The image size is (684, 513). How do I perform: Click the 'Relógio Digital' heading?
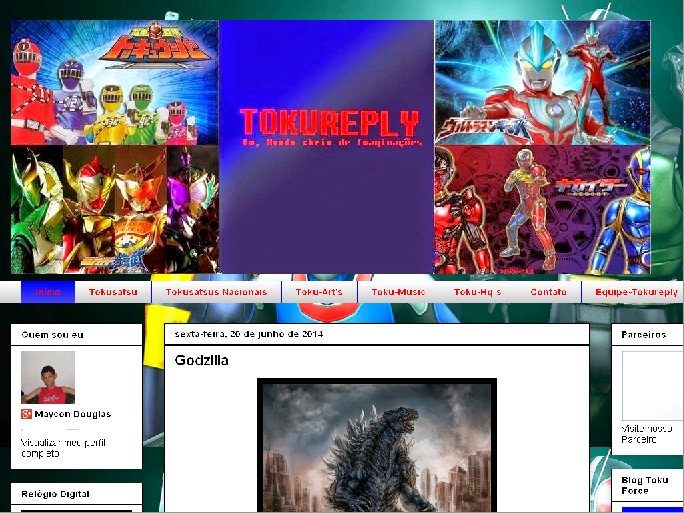tap(55, 494)
